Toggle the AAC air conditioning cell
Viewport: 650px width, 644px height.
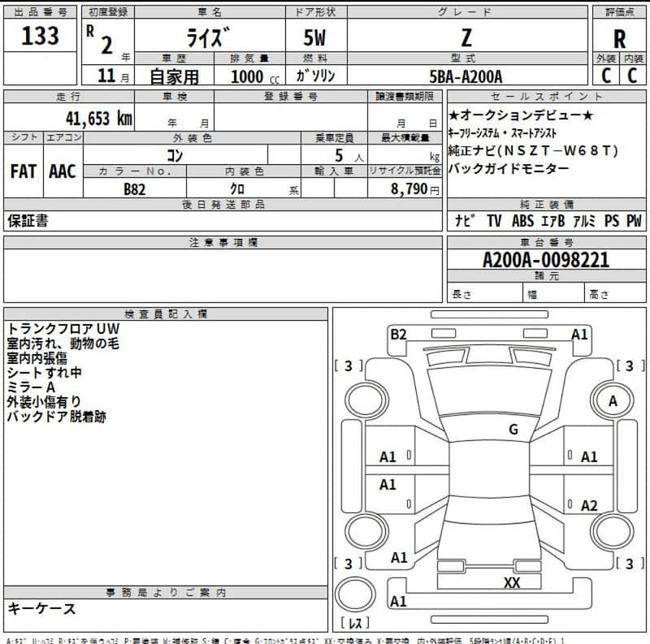click(63, 171)
